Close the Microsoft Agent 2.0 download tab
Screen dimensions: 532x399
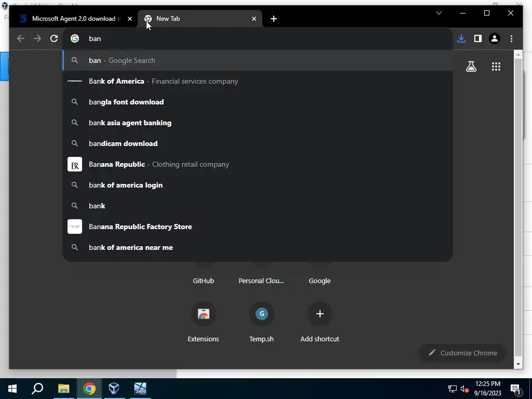click(129, 19)
